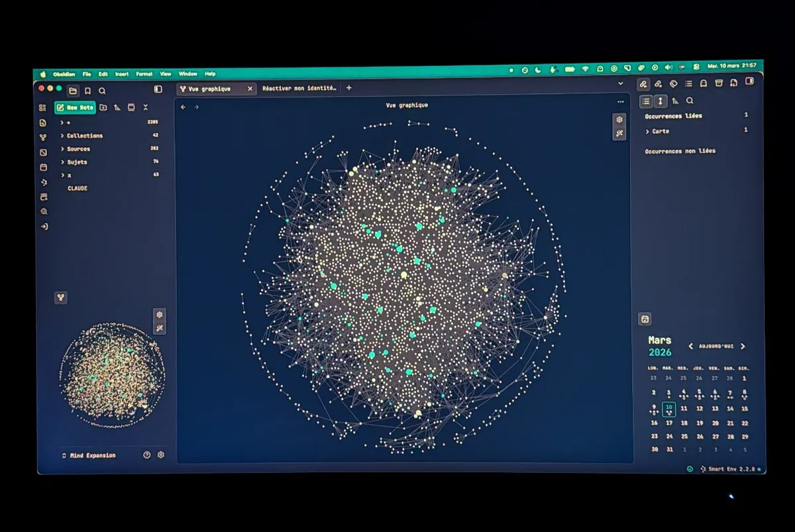
Task: Toggle collapse results in backlinks pane
Action: [x=645, y=101]
